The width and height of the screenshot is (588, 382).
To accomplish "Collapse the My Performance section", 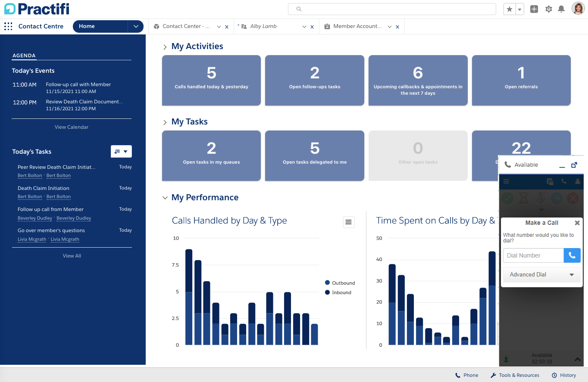I will (165, 198).
